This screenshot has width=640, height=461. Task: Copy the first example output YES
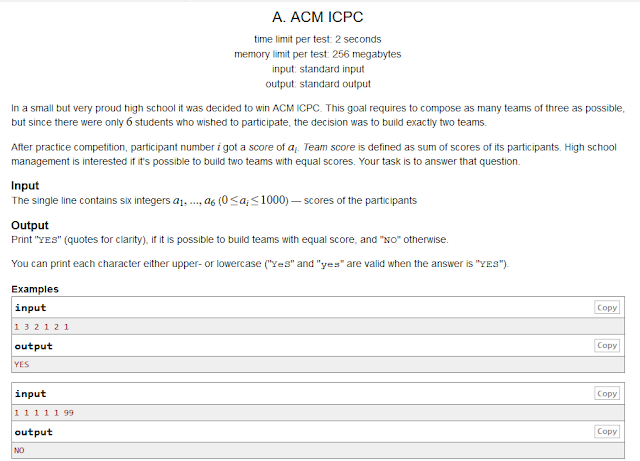606,345
